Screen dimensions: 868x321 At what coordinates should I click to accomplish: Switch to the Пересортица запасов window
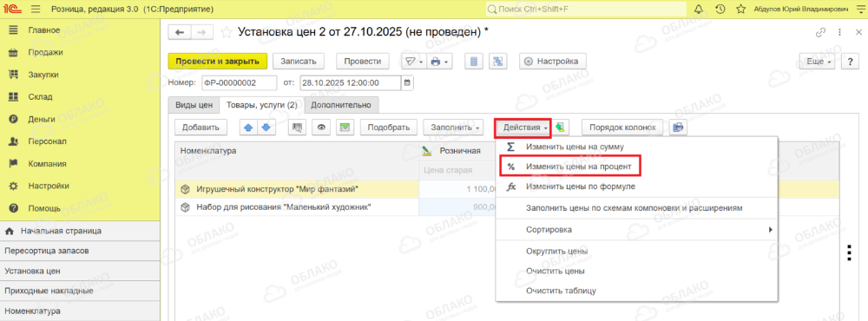click(80, 251)
